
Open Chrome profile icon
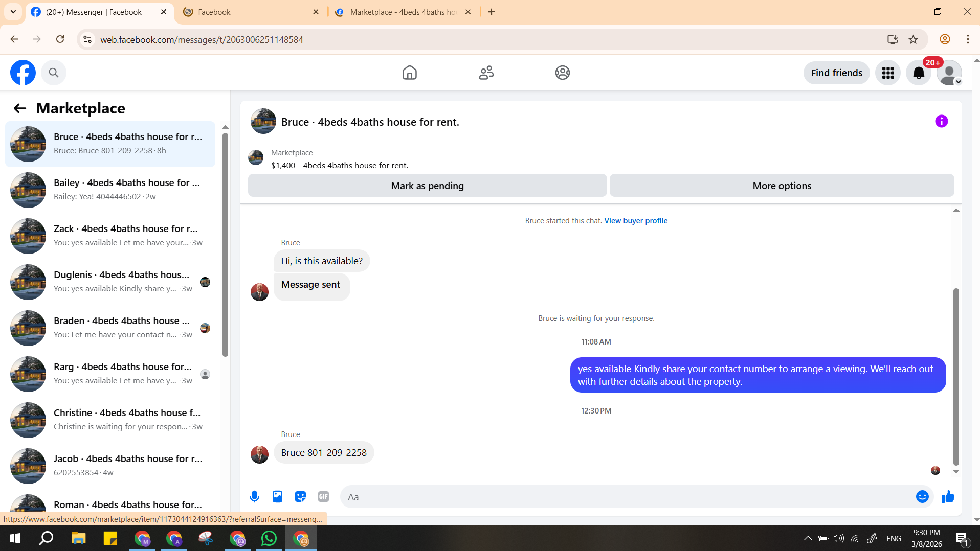coord(945,39)
